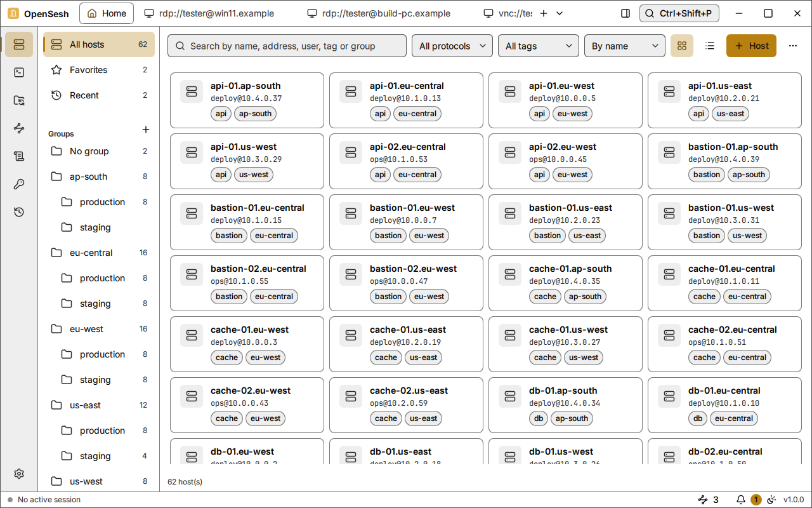
Task: Click the split panel icon in the title bar
Action: coord(625,13)
